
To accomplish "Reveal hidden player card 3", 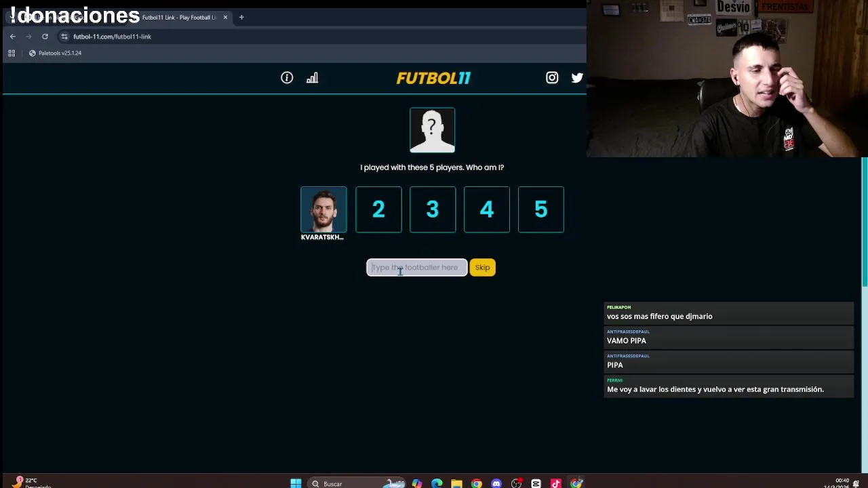I will (x=433, y=209).
